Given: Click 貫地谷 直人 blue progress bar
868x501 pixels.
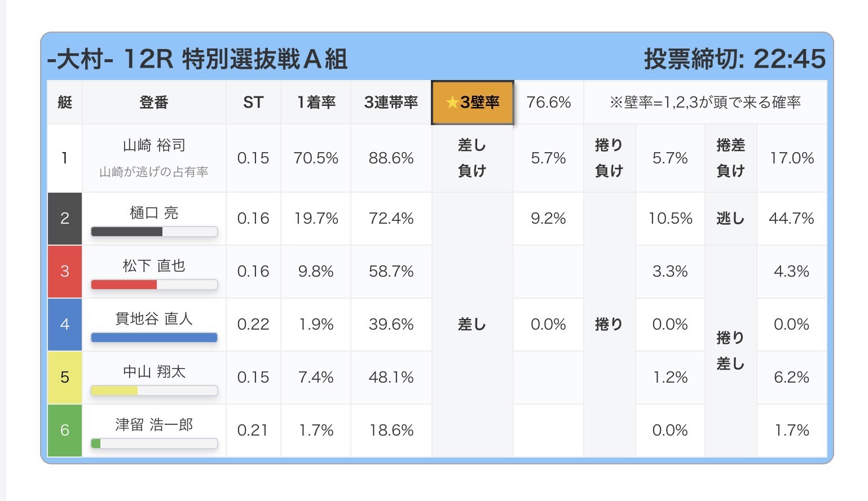Looking at the screenshot, I should [154, 338].
